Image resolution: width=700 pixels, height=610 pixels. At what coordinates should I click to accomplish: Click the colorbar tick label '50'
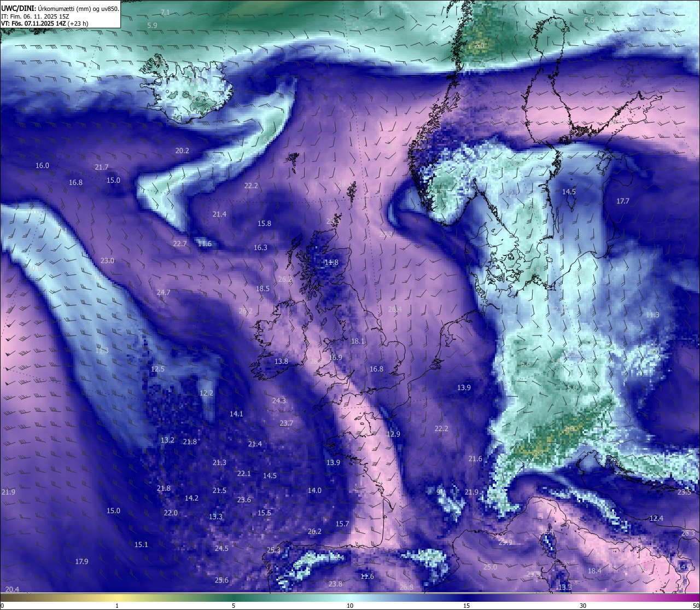(x=696, y=606)
